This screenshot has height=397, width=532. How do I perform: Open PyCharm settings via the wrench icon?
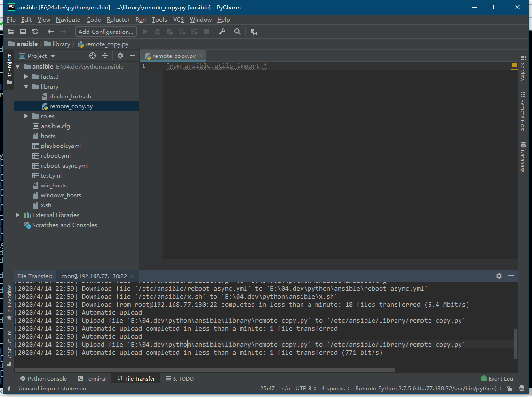(x=222, y=32)
